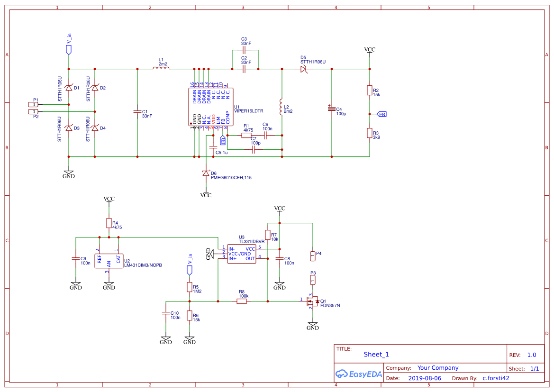Screen dimensions: 554x392
Task: Select the REV 1.0 value
Action: 531,354
